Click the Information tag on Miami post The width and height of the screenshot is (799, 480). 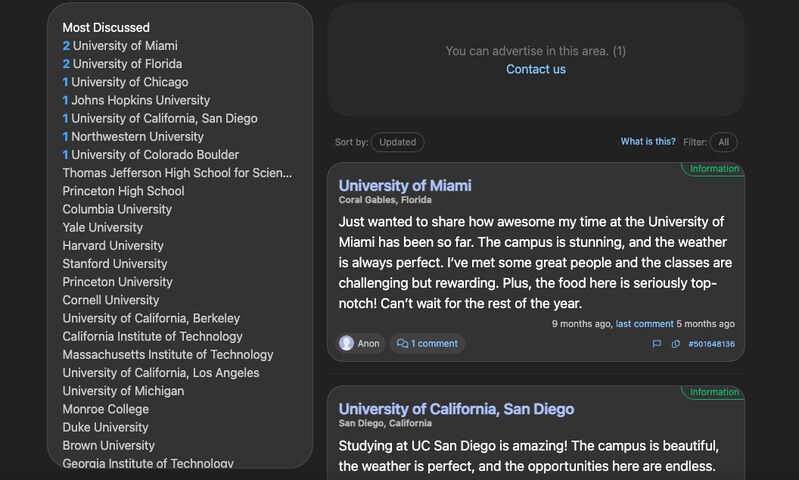point(714,169)
